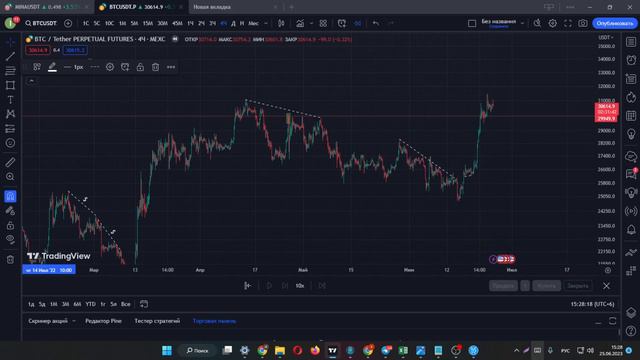Open the Pine Editor tab
The image size is (640, 360).
point(103,321)
